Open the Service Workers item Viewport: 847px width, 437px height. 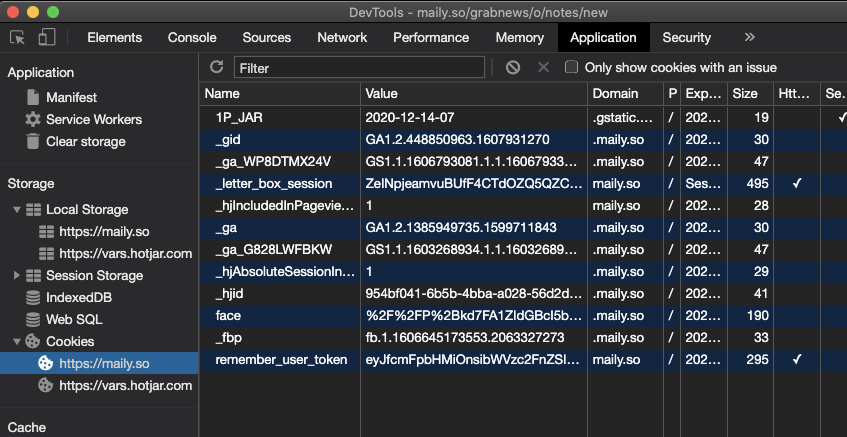(94, 119)
